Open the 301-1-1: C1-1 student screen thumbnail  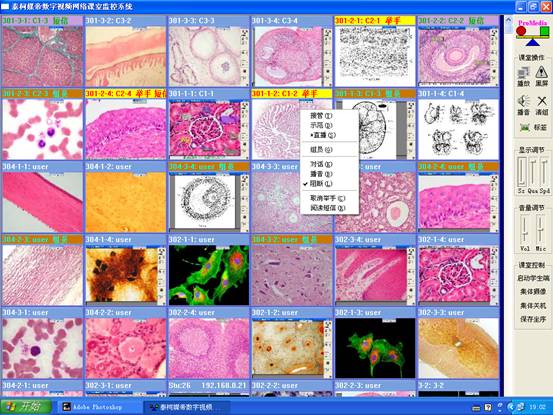pos(209,129)
